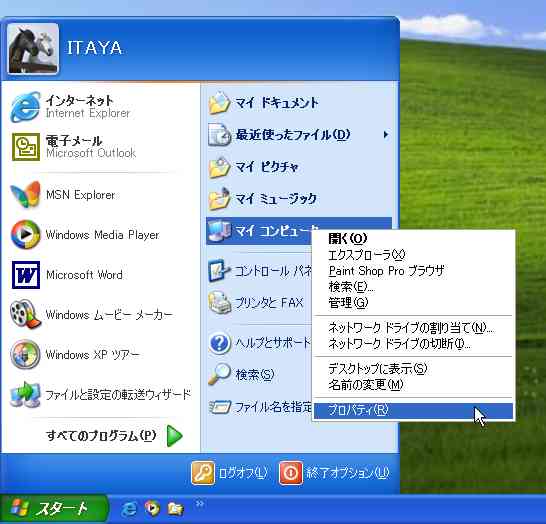Select 管理(G) from the context menu

[413, 302]
